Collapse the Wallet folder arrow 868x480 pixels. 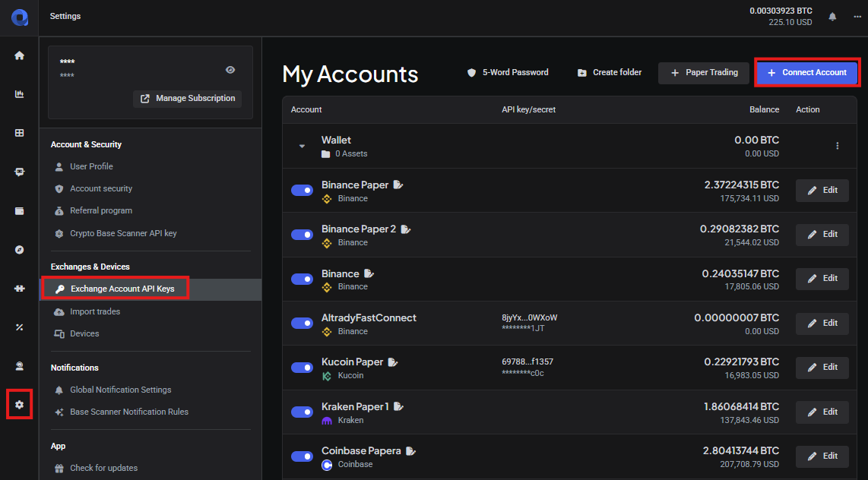click(303, 146)
